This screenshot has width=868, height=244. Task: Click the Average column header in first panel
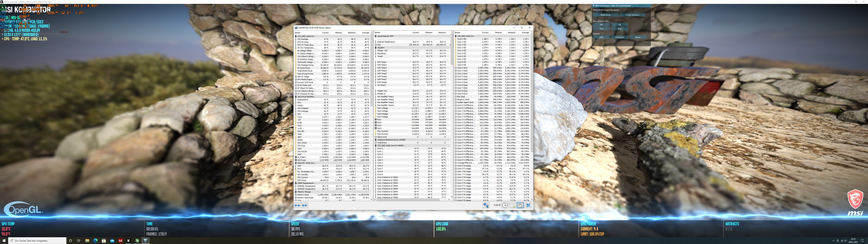point(365,33)
